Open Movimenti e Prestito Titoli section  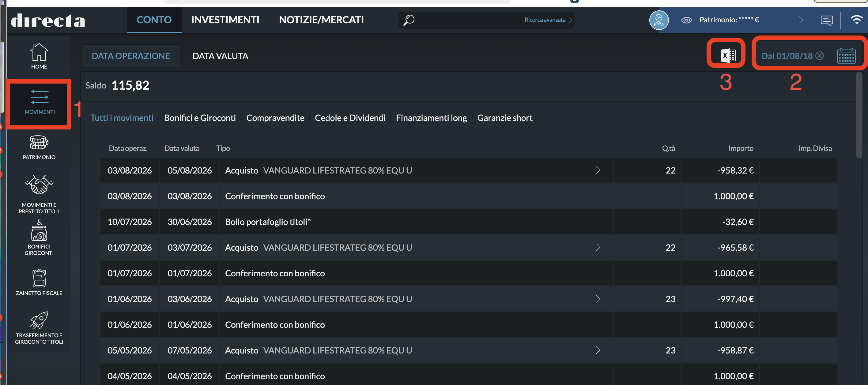pyautogui.click(x=39, y=194)
